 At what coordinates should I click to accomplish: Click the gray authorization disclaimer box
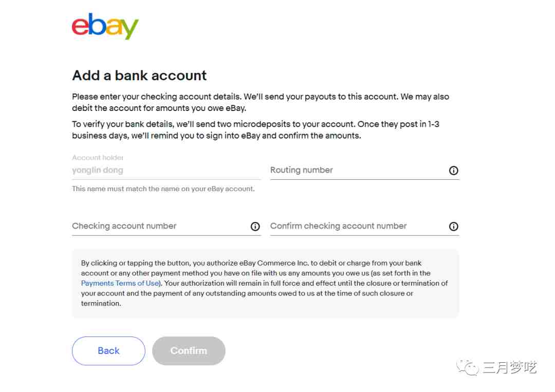click(x=266, y=284)
